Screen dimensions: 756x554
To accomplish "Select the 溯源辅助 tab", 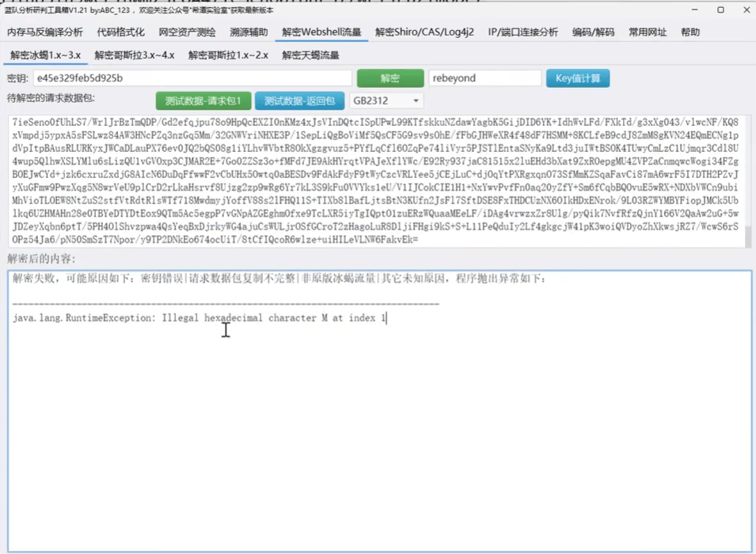I will 249,32.
